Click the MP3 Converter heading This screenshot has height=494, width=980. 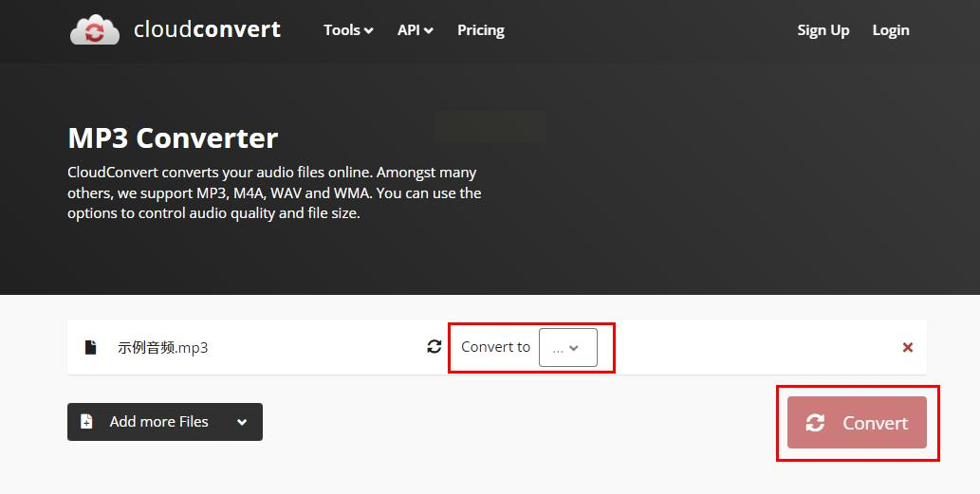click(173, 138)
